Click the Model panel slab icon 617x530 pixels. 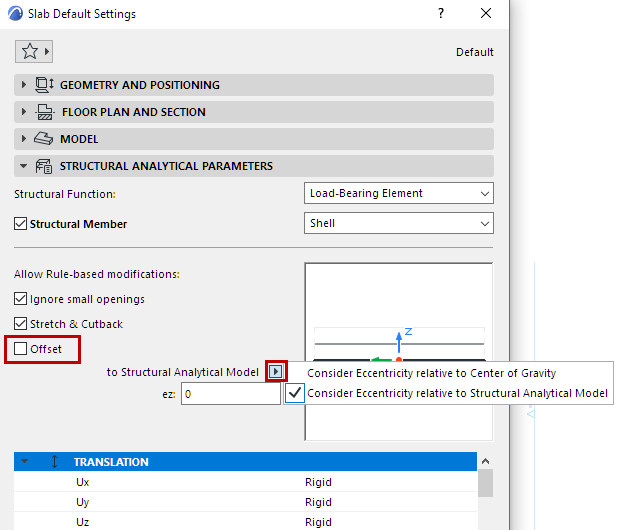(43, 139)
